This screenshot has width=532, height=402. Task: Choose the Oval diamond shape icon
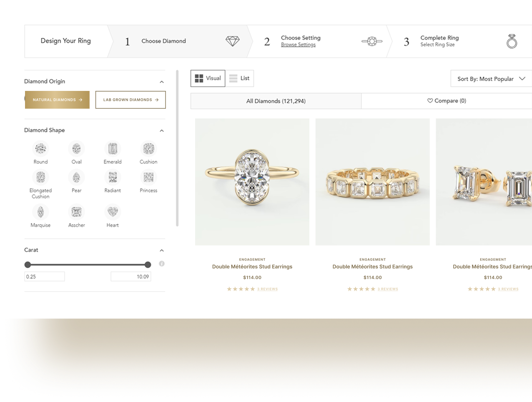pyautogui.click(x=76, y=148)
